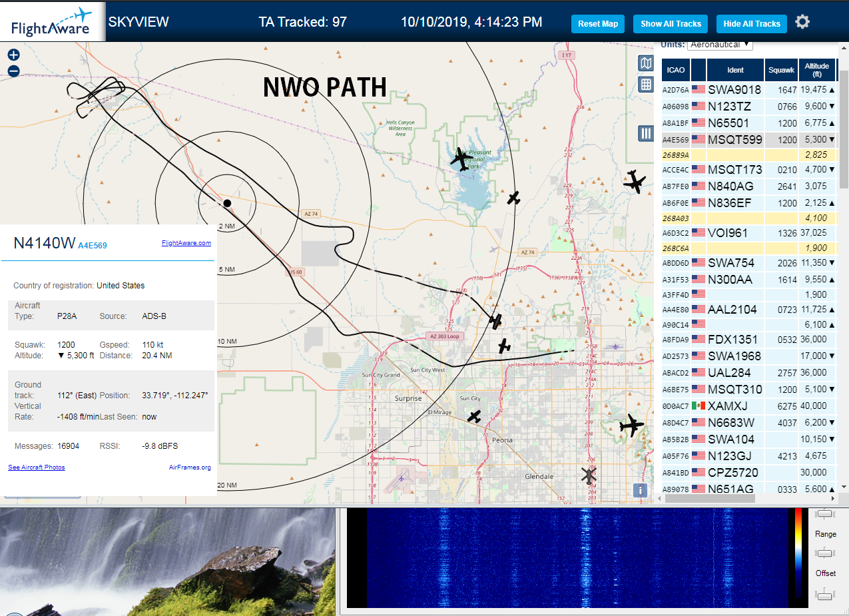Click the FlightAware logo
This screenshot has height=616, width=849.
point(52,21)
